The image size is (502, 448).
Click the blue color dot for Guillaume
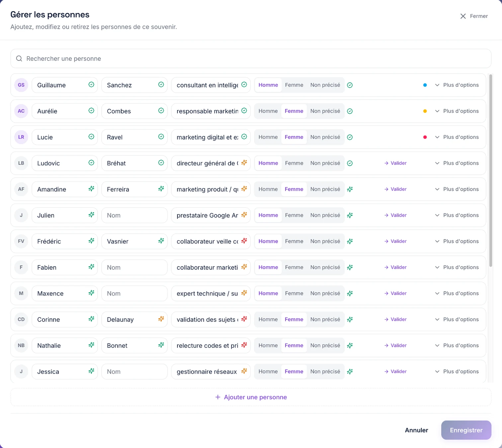click(x=425, y=85)
